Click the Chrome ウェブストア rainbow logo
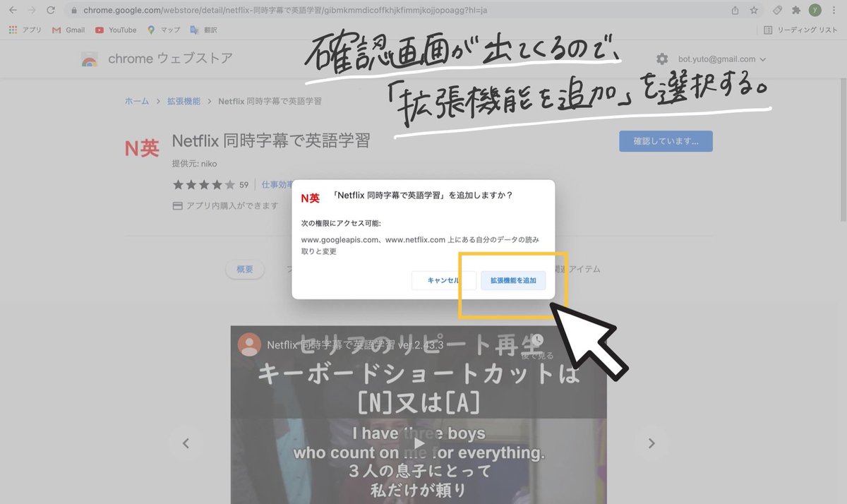Viewport: 847px width, 504px height. point(90,59)
